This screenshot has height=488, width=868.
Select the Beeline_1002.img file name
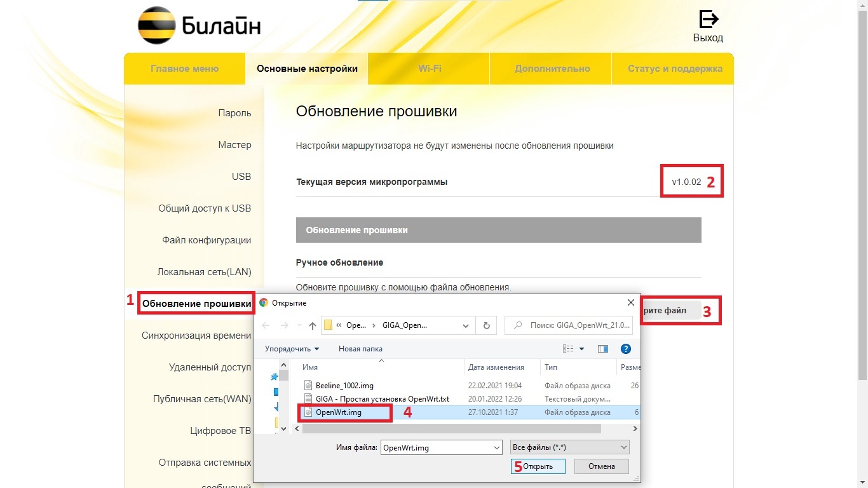pyautogui.click(x=344, y=386)
